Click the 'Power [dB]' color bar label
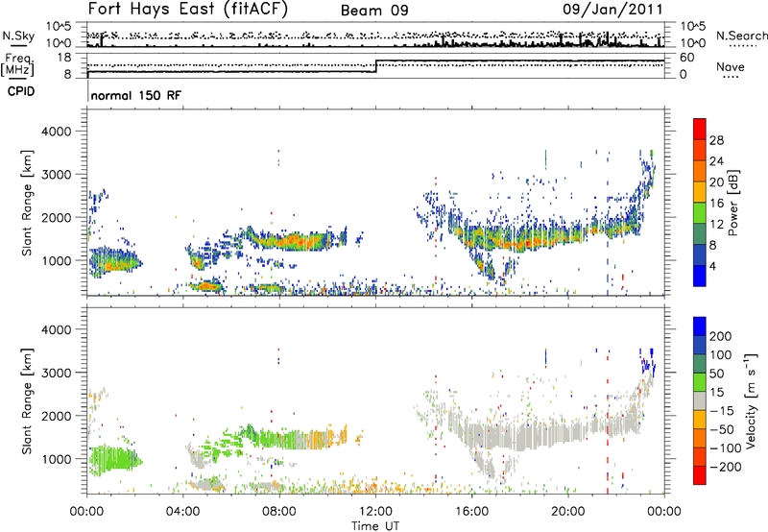The width and height of the screenshot is (768, 532). click(x=733, y=203)
